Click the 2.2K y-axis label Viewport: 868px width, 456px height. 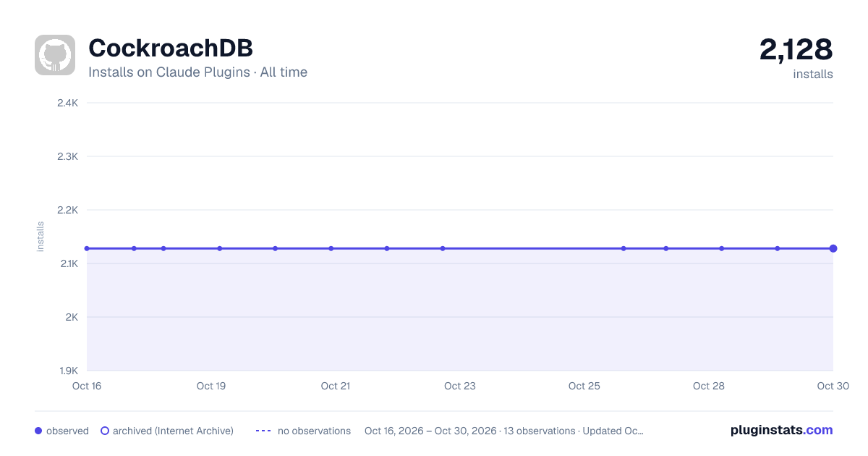[67, 210]
